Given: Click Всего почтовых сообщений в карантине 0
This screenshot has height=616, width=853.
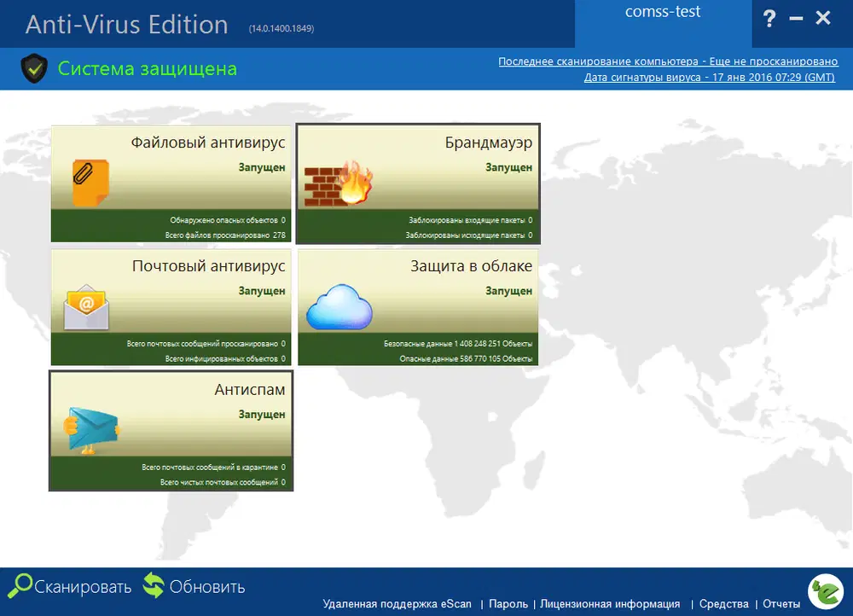Looking at the screenshot, I should [213, 468].
